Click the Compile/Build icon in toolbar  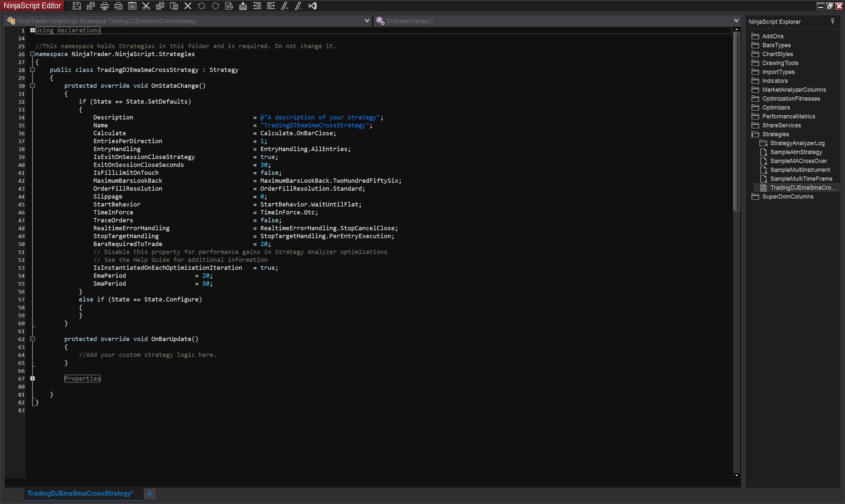point(243,6)
